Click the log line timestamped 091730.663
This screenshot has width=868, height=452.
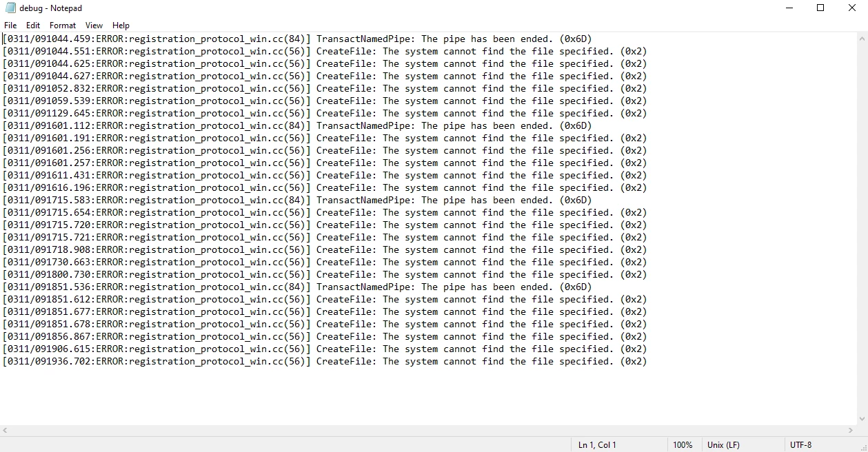[x=325, y=263]
